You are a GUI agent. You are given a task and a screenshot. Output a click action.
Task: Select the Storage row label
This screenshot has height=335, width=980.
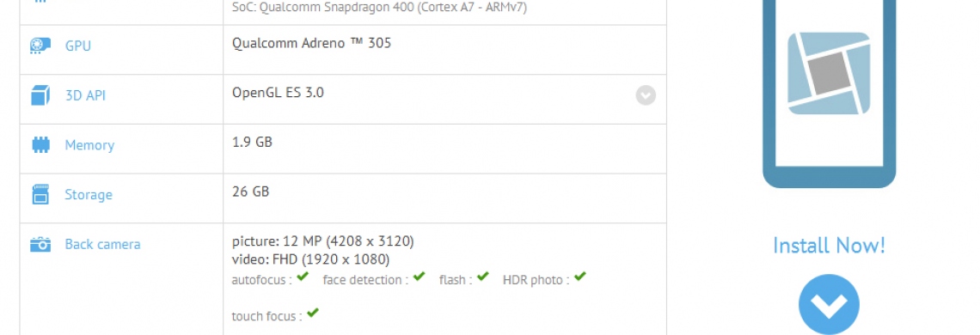89,194
